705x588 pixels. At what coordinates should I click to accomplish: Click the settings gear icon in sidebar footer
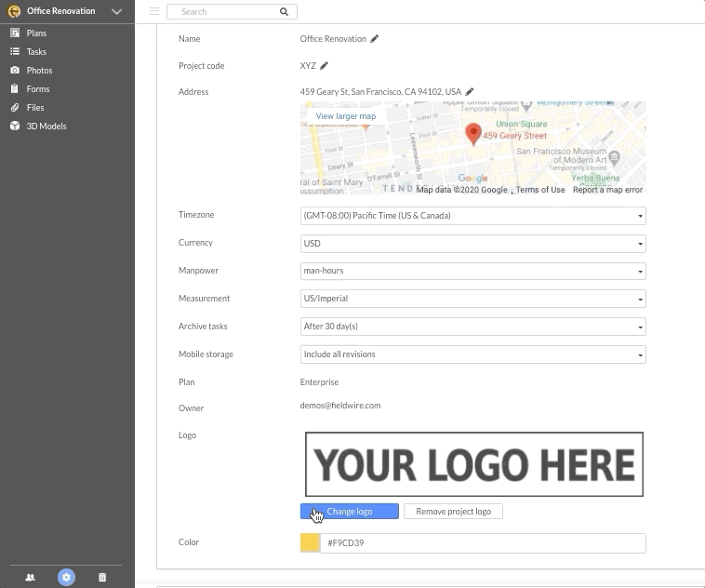(x=66, y=577)
